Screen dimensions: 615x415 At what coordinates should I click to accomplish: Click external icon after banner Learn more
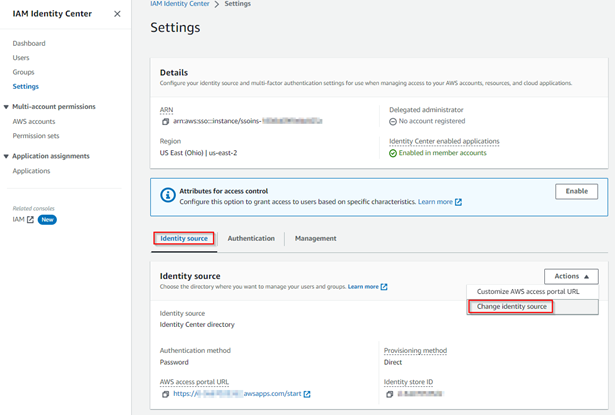pos(458,202)
